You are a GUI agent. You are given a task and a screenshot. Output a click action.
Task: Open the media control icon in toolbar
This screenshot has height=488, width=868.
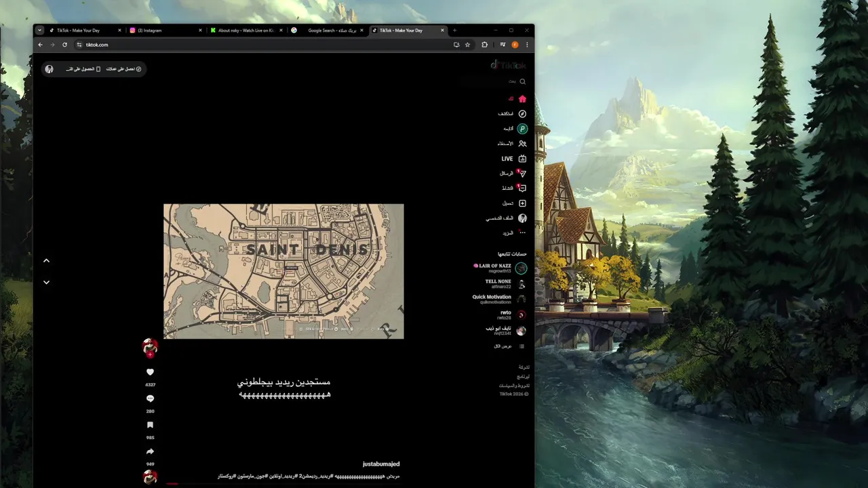point(502,45)
